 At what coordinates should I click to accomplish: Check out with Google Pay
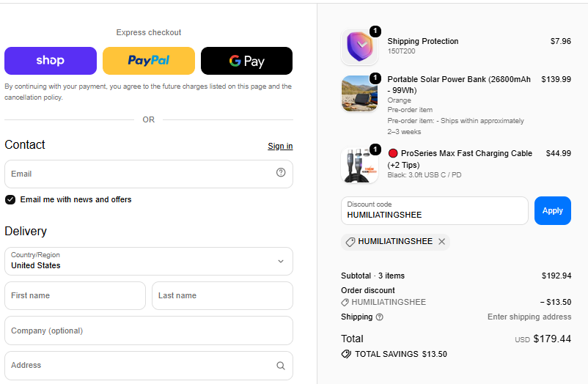pos(247,61)
